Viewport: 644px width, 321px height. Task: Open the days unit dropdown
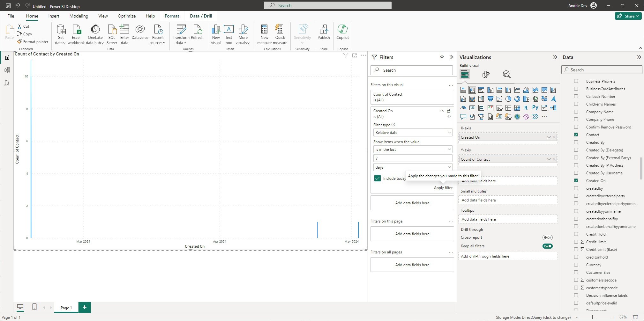coord(413,167)
